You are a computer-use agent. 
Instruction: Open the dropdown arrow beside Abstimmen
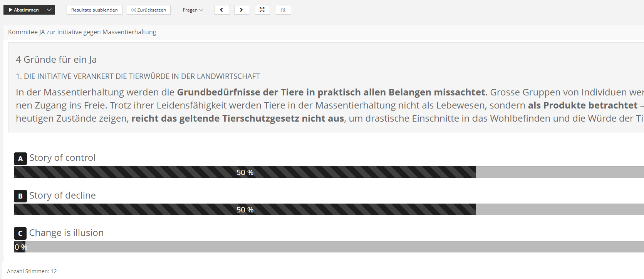[x=49, y=10]
